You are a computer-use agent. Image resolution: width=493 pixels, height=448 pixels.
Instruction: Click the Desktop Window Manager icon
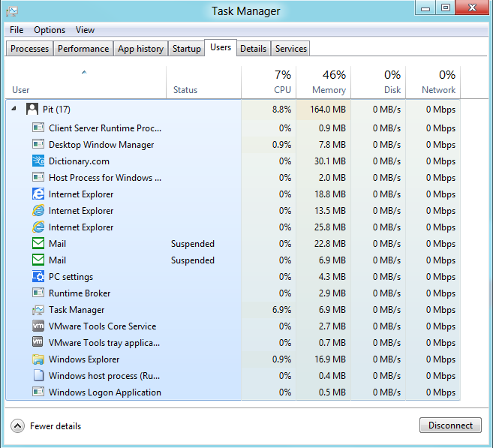click(38, 144)
